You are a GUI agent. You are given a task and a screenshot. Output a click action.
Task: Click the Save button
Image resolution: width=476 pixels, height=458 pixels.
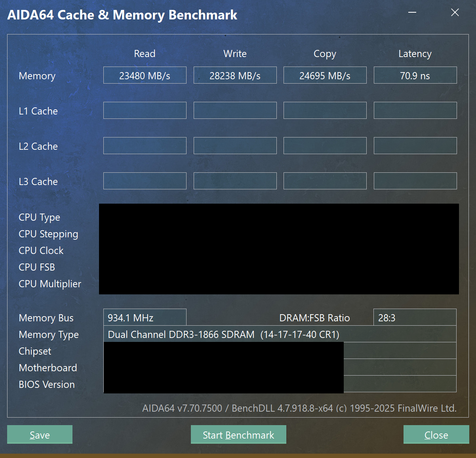[40, 435]
